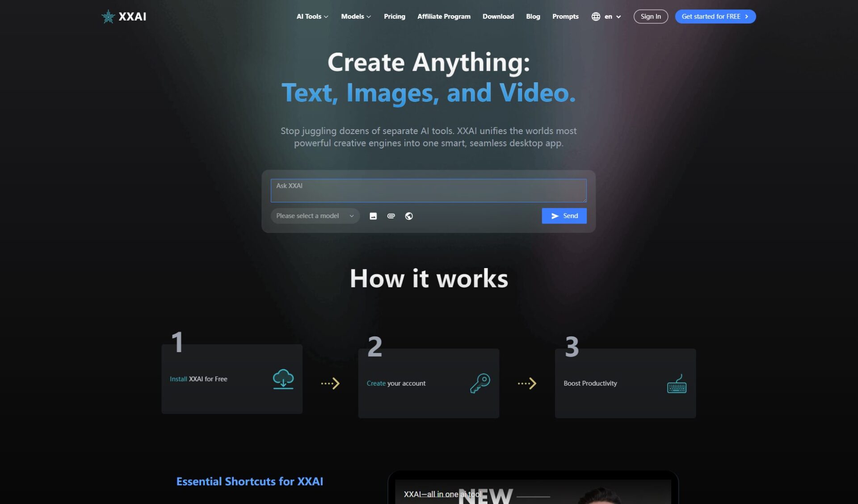Click the keyboard icon in step 3
The width and height of the screenshot is (858, 504).
pos(677,384)
